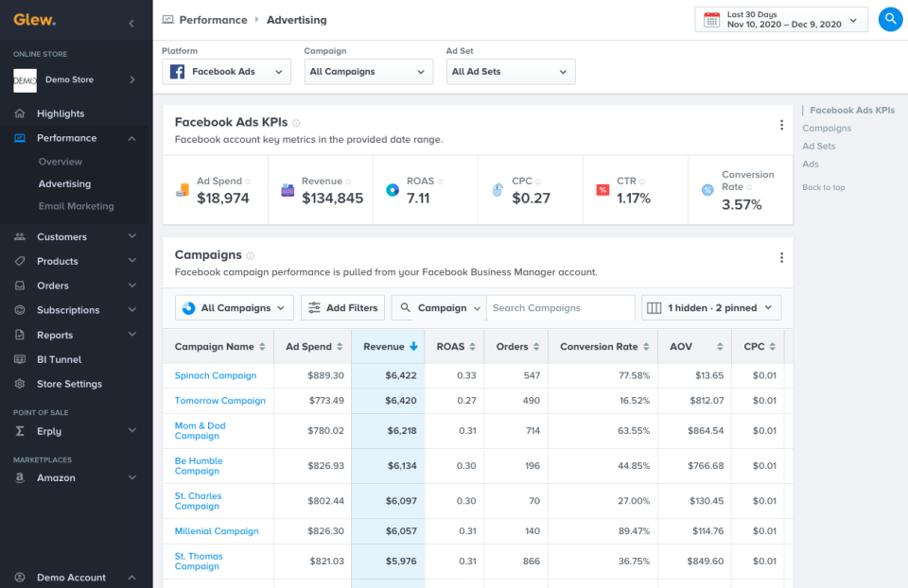
Task: Open the Spinach Campaign link
Action: coord(216,374)
